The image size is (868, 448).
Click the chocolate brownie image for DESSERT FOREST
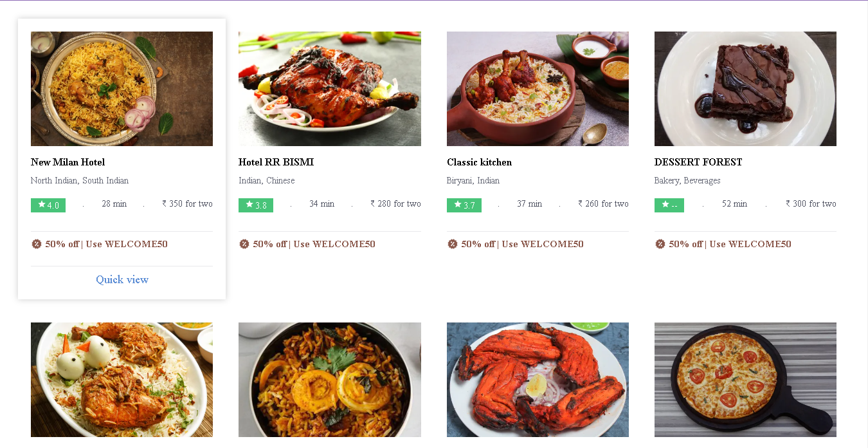745,89
